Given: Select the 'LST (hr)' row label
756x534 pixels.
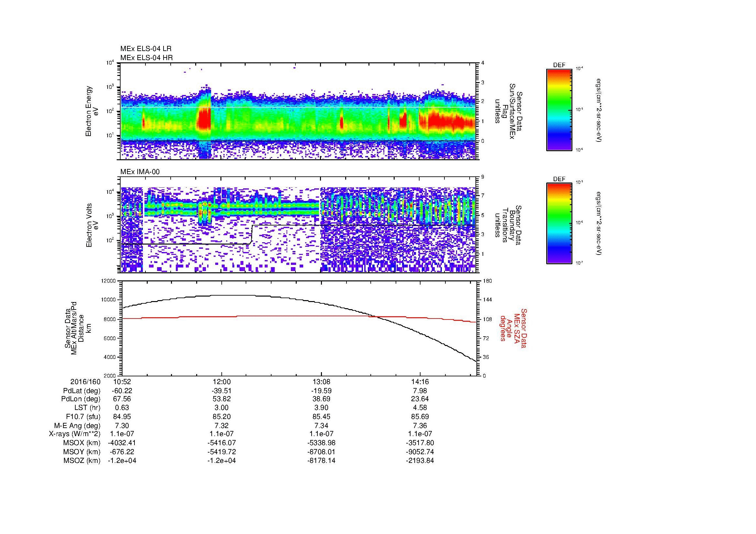Looking at the screenshot, I should point(87,408).
